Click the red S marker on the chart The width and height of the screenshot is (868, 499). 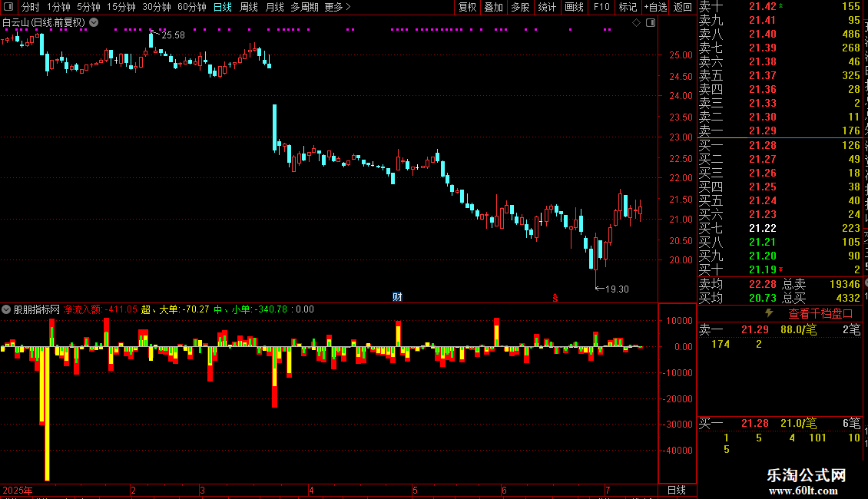point(555,298)
